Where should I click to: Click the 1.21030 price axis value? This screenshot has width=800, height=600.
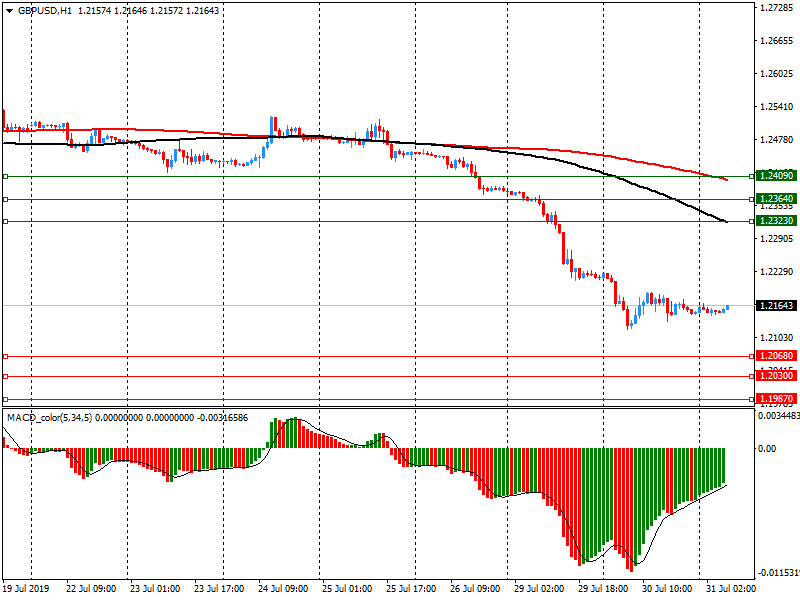(x=777, y=338)
